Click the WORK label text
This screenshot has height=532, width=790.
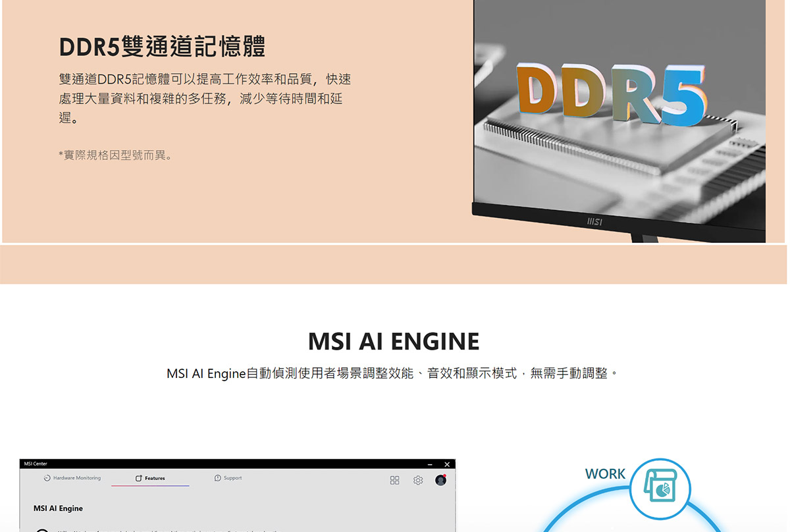coord(605,474)
